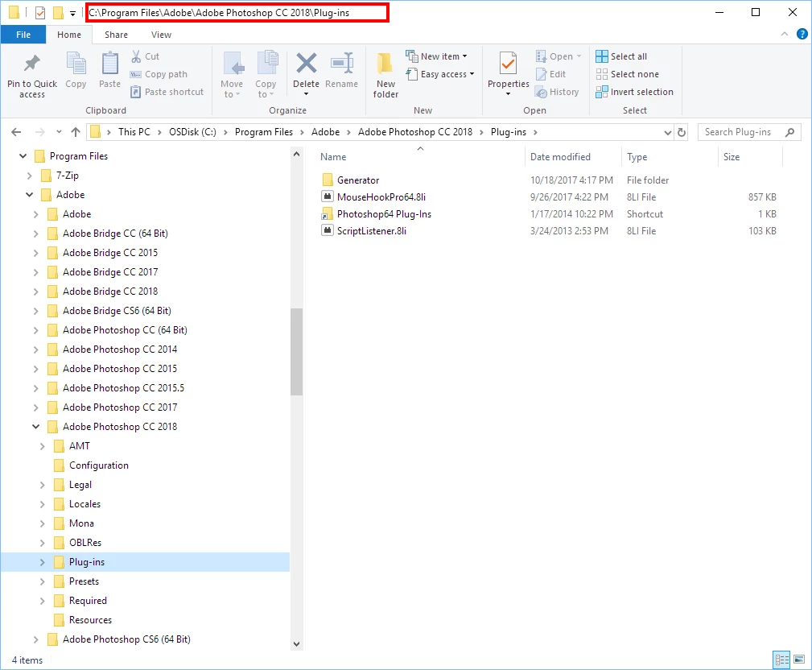Expand the Presets folder node
Screen dimensions: 812x670
pyautogui.click(x=43, y=581)
